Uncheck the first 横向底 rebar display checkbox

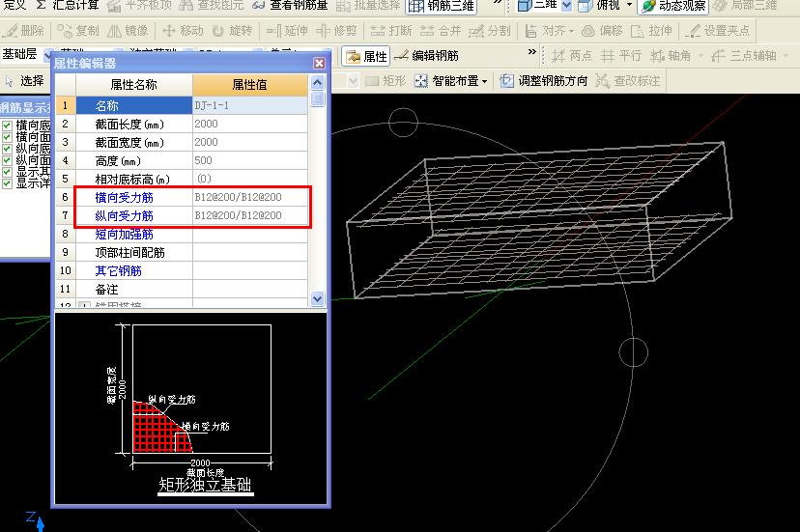click(x=8, y=126)
